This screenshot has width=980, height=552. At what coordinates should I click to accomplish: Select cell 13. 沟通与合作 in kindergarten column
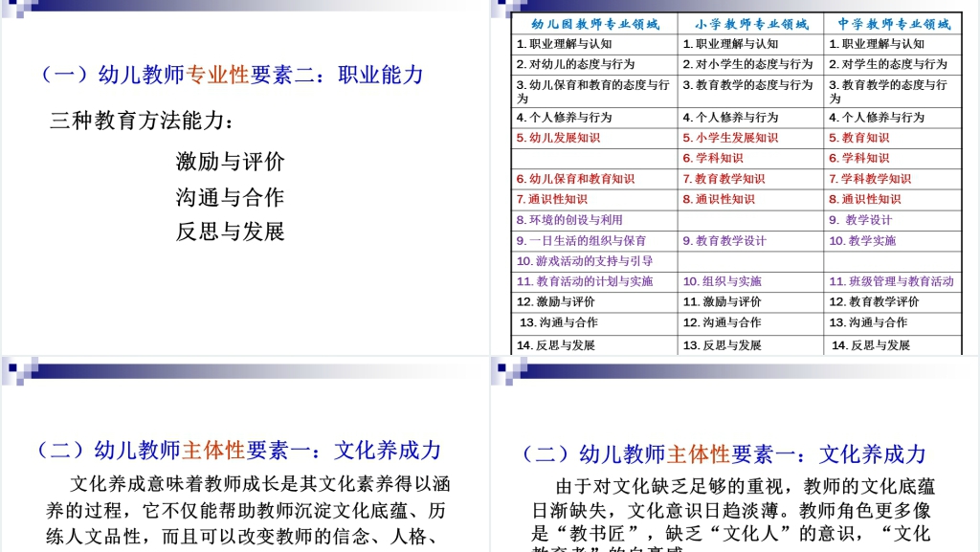coord(595,322)
